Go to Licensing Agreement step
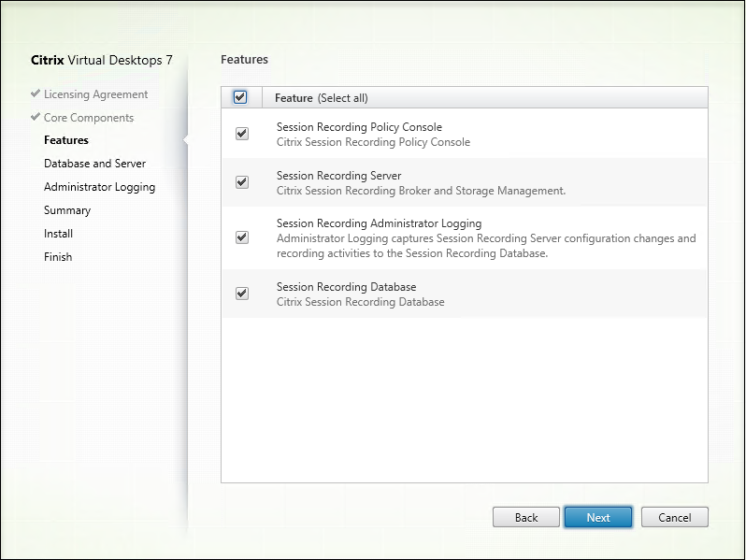Viewport: 746px width, 560px height. (95, 94)
